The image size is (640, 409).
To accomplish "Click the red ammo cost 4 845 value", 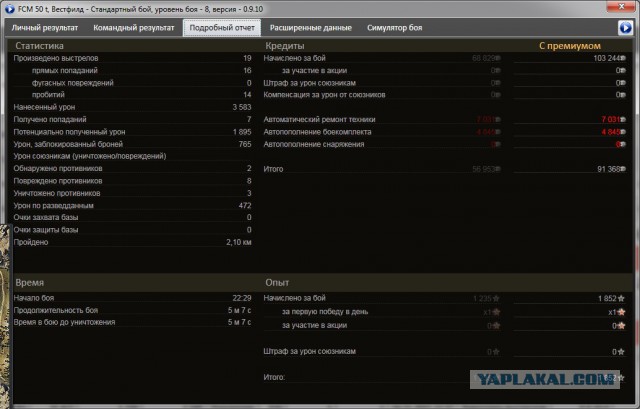I will (613, 132).
